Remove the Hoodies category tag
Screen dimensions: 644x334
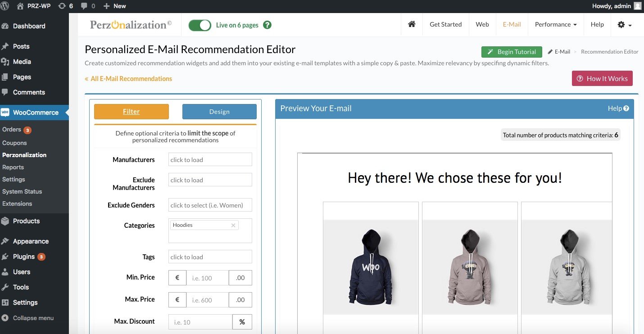tap(233, 226)
